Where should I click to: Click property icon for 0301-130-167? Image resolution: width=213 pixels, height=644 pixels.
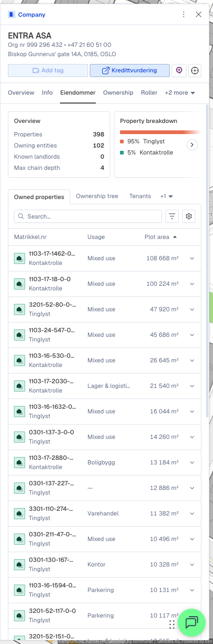(x=20, y=565)
